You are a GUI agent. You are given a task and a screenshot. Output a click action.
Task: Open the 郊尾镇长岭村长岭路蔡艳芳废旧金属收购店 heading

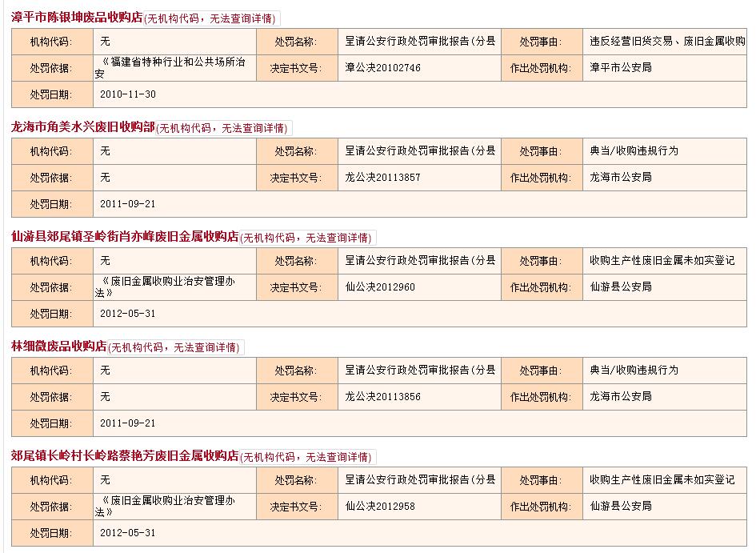pyautogui.click(x=125, y=455)
